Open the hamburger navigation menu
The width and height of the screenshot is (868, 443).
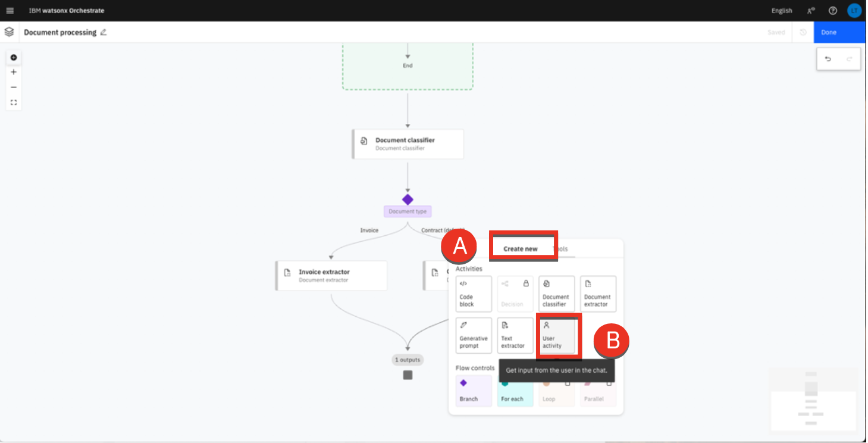10,11
